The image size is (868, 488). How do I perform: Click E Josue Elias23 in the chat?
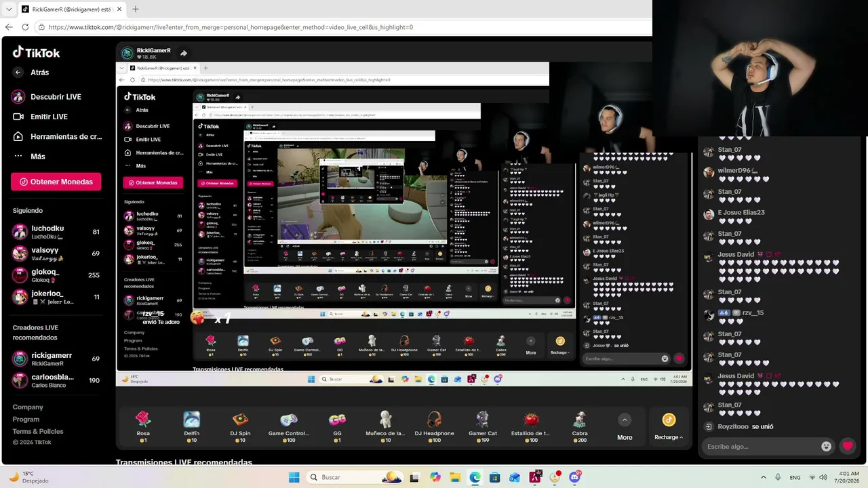tap(741, 213)
